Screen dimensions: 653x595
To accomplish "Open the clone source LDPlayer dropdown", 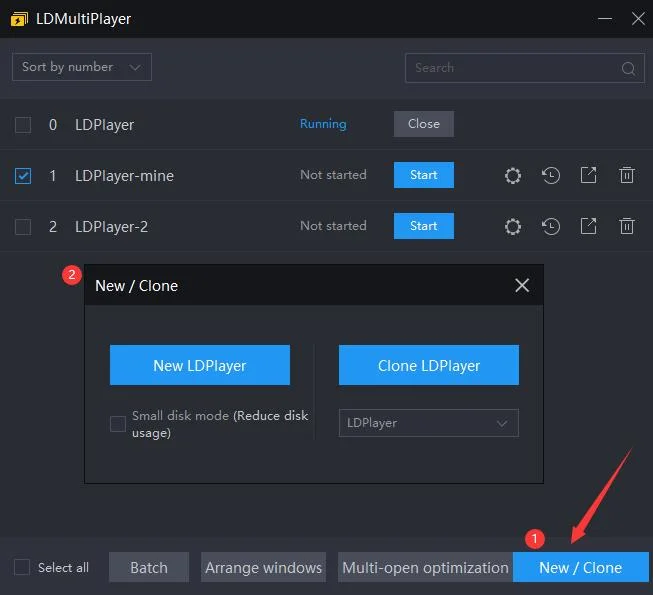I will click(429, 423).
